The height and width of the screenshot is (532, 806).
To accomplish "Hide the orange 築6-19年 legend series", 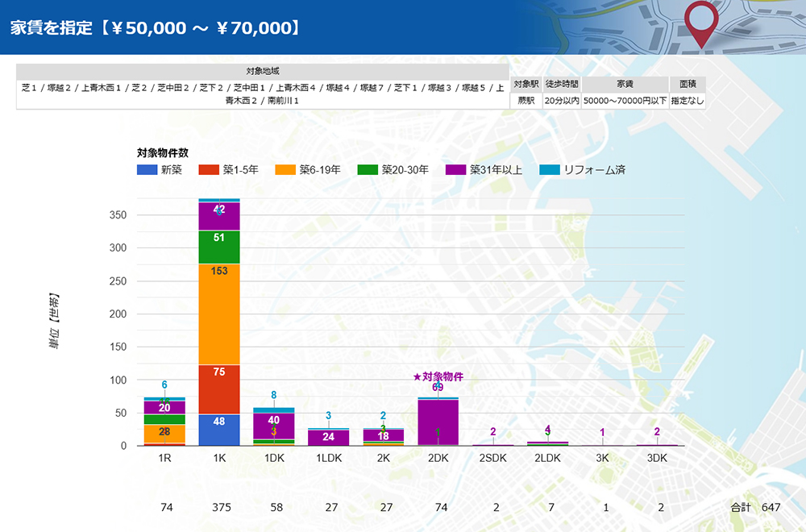I will 285,169.
